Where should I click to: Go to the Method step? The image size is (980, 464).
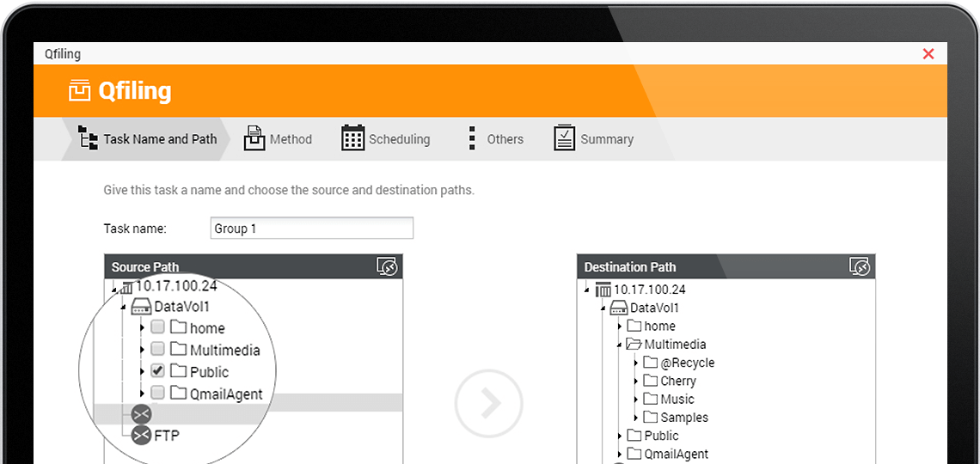(278, 138)
